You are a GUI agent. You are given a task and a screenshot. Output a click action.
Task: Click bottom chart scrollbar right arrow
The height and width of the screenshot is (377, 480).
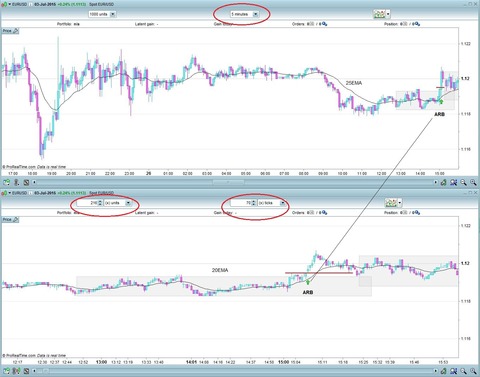436,371
